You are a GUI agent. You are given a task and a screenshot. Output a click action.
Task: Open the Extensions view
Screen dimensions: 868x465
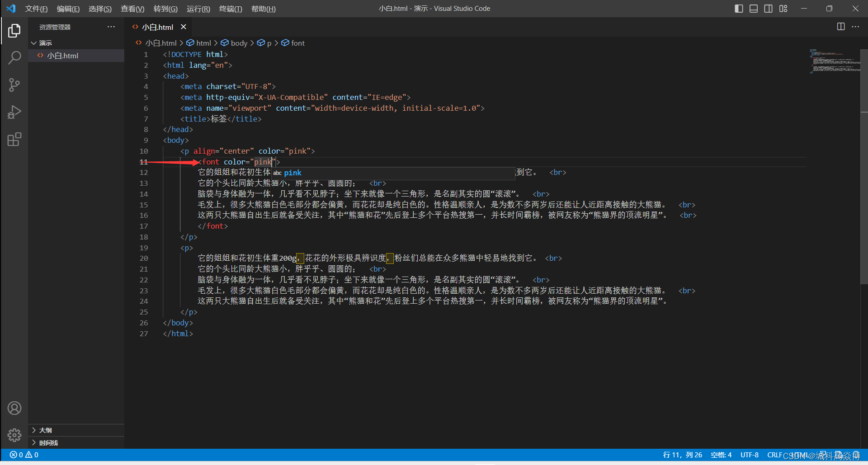pos(15,139)
